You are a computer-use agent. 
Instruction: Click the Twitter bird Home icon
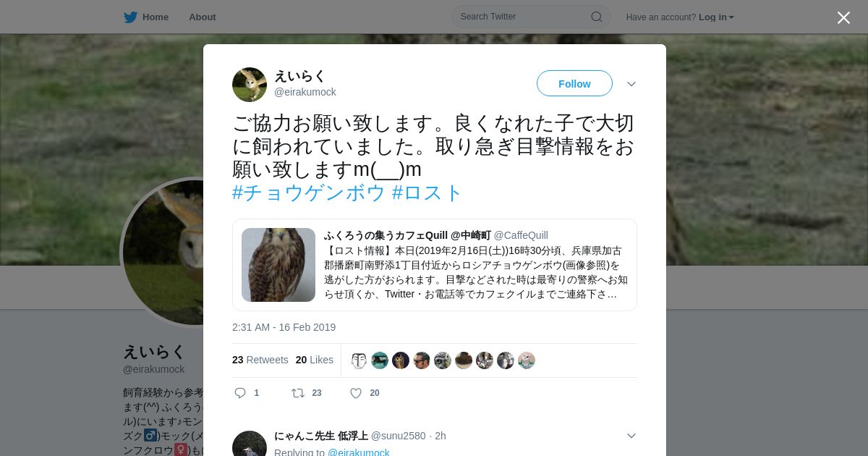point(130,17)
